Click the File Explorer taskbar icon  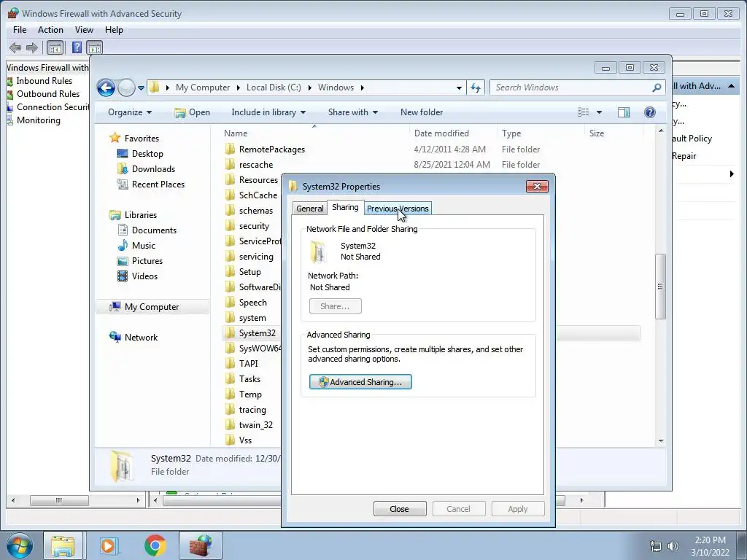pos(63,545)
